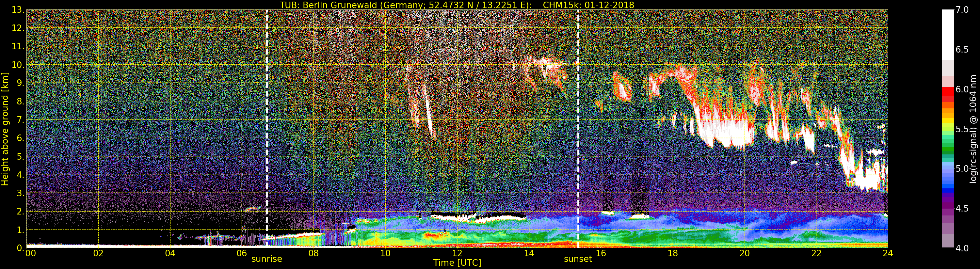Click height-axis tick label '6.'
Image resolution: width=980 pixels, height=269 pixels.
coord(20,138)
